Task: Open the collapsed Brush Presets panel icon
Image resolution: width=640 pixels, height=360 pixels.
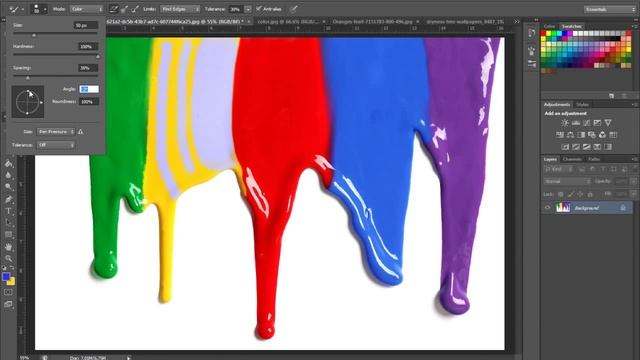Action: coord(531,64)
